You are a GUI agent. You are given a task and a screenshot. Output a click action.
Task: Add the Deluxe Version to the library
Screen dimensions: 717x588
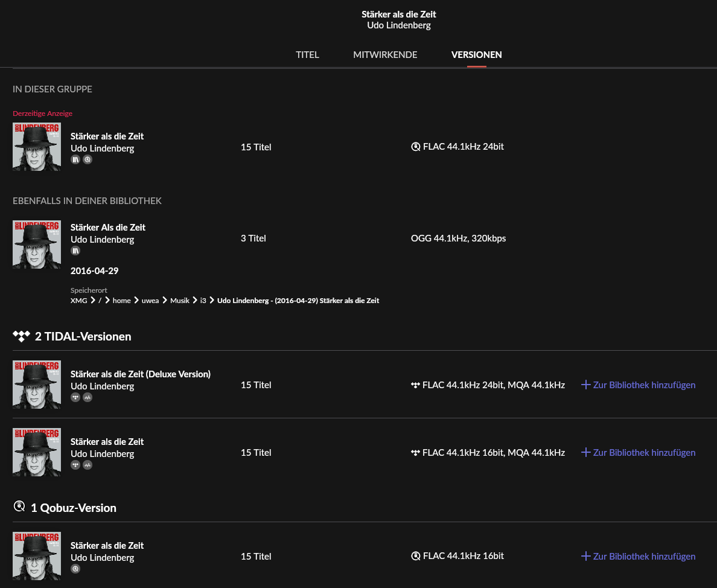pyautogui.click(x=638, y=385)
